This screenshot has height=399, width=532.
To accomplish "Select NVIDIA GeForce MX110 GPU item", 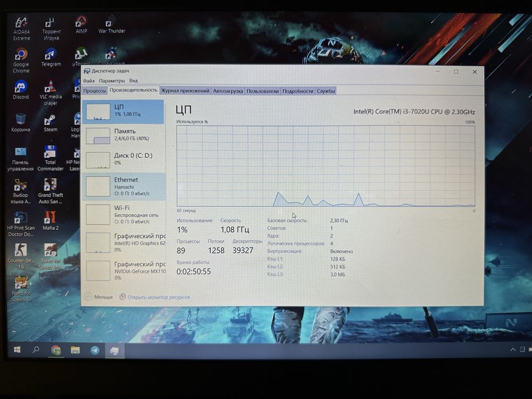I will click(123, 270).
